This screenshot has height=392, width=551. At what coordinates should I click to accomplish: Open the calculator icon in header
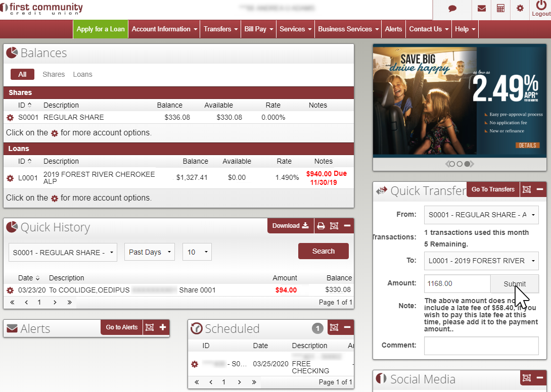point(501,9)
